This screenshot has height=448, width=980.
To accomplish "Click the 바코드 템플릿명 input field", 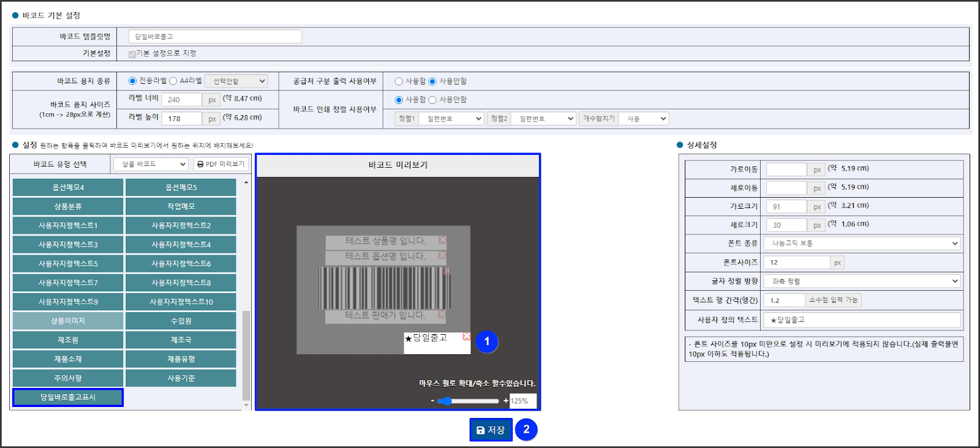I will (215, 37).
